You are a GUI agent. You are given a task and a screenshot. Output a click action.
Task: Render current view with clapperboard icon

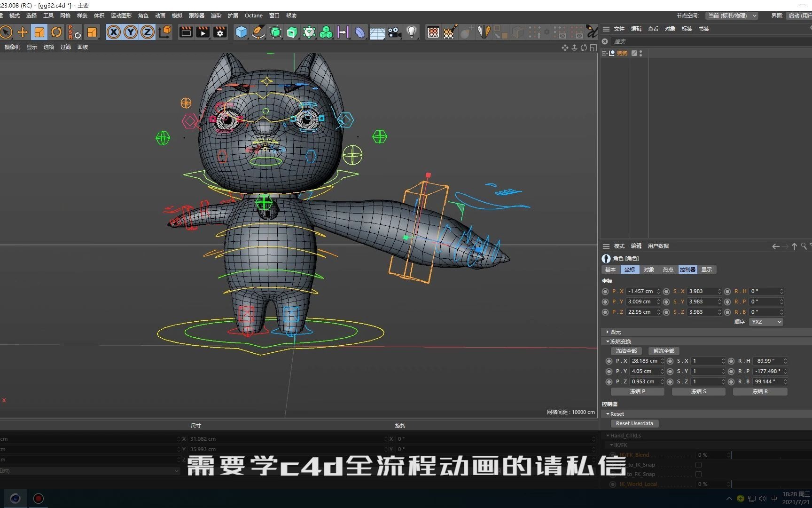(203, 32)
